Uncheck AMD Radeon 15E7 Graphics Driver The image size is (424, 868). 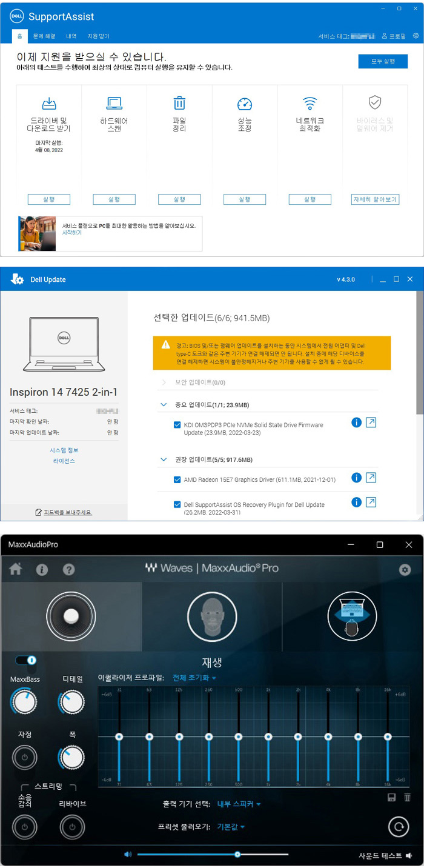[x=177, y=479]
